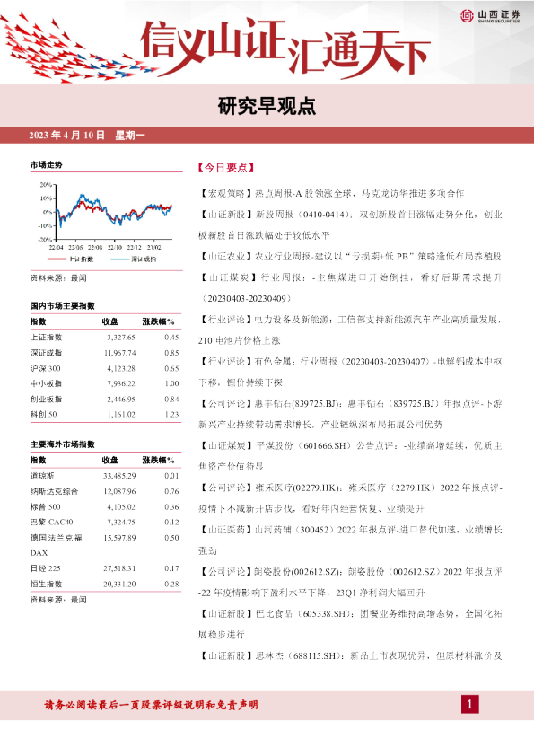Open the 平煤股份 (601666.SH) announcement item

tap(350, 455)
